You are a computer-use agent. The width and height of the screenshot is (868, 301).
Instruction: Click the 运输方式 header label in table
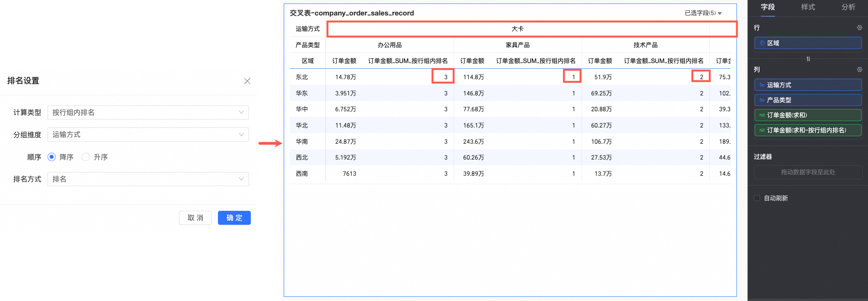tap(307, 29)
